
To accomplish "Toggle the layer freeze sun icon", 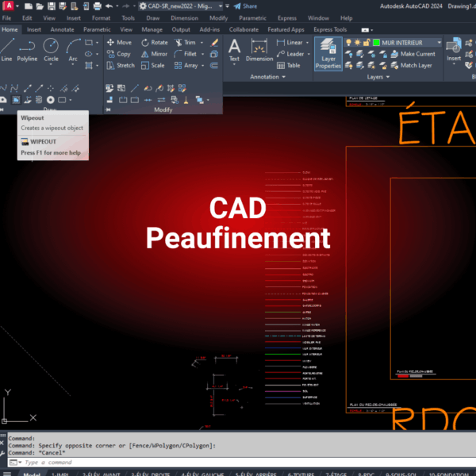I will click(x=359, y=42).
